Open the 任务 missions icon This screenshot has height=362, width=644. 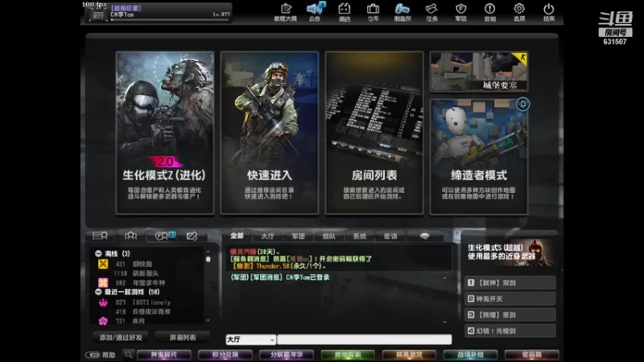pyautogui.click(x=431, y=12)
